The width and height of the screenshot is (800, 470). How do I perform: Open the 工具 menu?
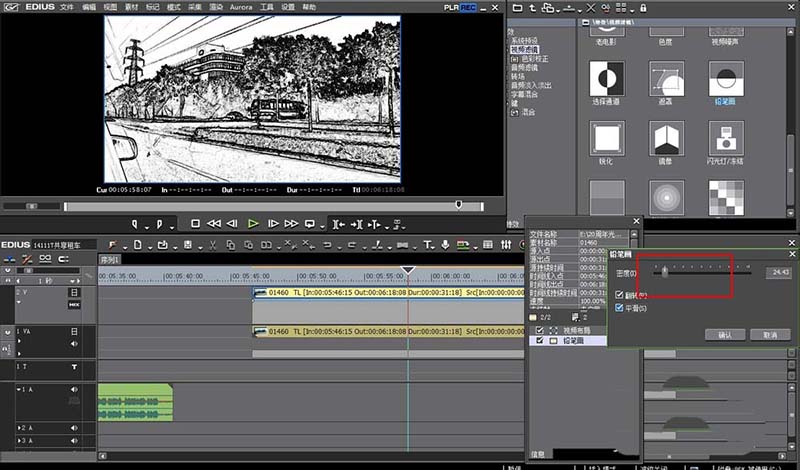pos(267,7)
